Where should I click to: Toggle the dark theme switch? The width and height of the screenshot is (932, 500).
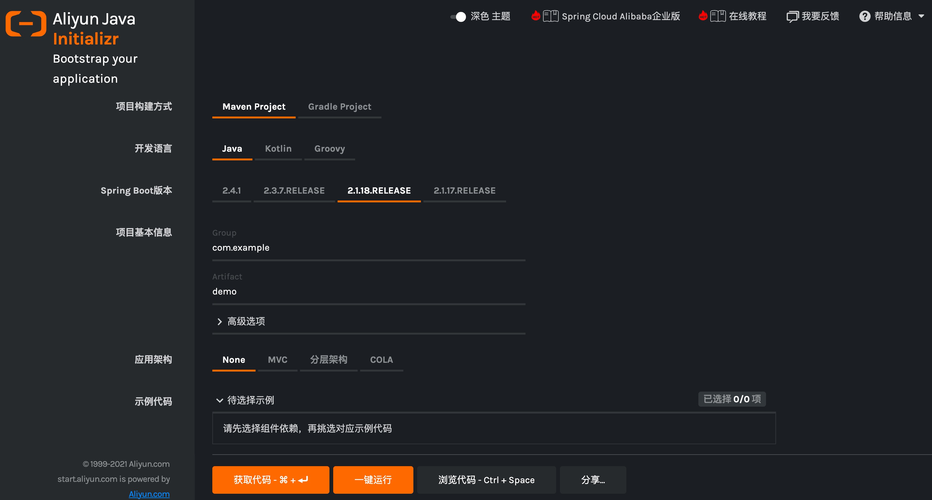(x=458, y=17)
